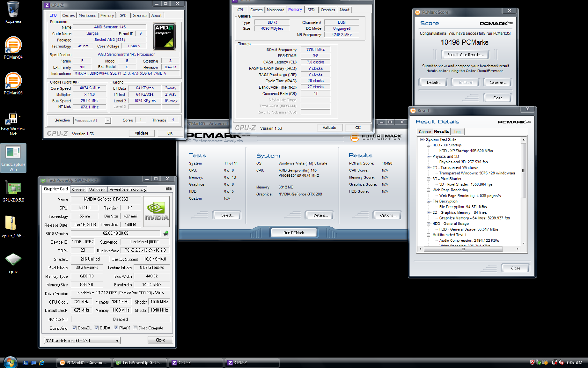Collapse the 3D - Pixel Shader node
Screen dimensions: 588x368
tap(429, 179)
